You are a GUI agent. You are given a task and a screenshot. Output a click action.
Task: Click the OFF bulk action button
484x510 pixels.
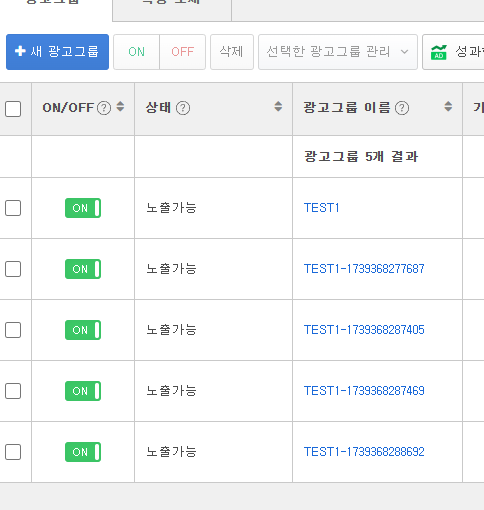tap(183, 52)
